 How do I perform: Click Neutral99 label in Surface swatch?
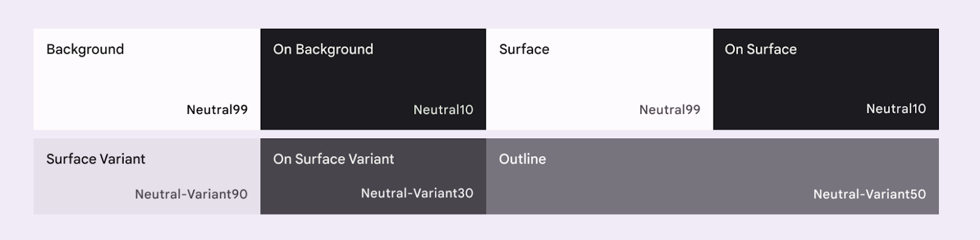tap(670, 110)
